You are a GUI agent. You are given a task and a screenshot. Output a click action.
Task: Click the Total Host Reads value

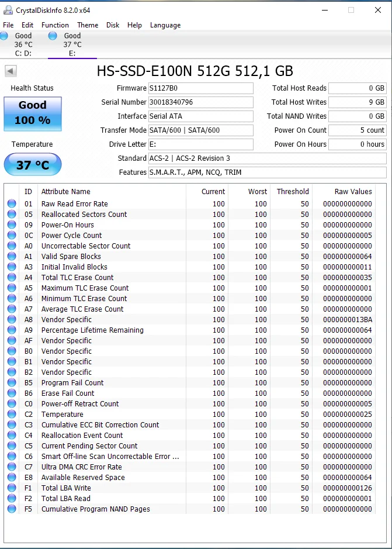tap(358, 88)
